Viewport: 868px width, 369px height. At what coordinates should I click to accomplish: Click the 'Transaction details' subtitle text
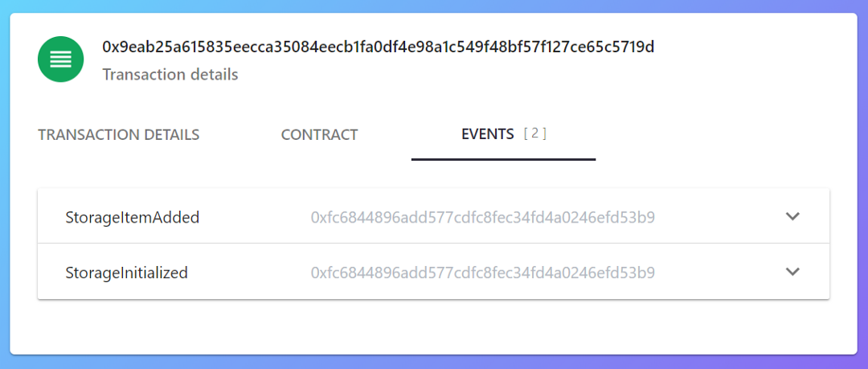(170, 74)
